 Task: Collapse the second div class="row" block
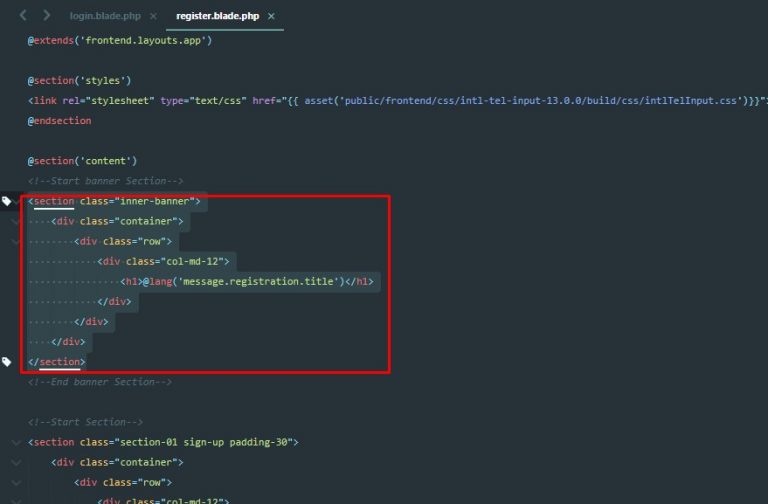(x=15, y=482)
